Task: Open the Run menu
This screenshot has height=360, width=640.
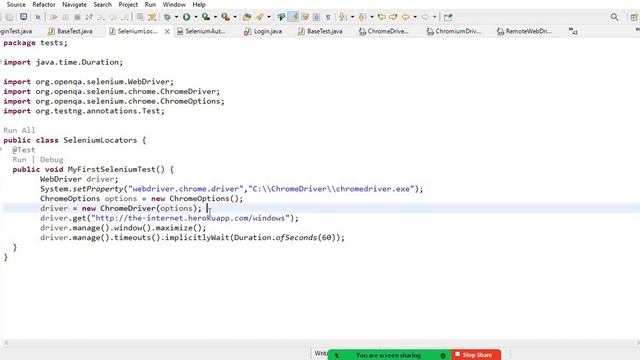Action: pyautogui.click(x=150, y=4)
